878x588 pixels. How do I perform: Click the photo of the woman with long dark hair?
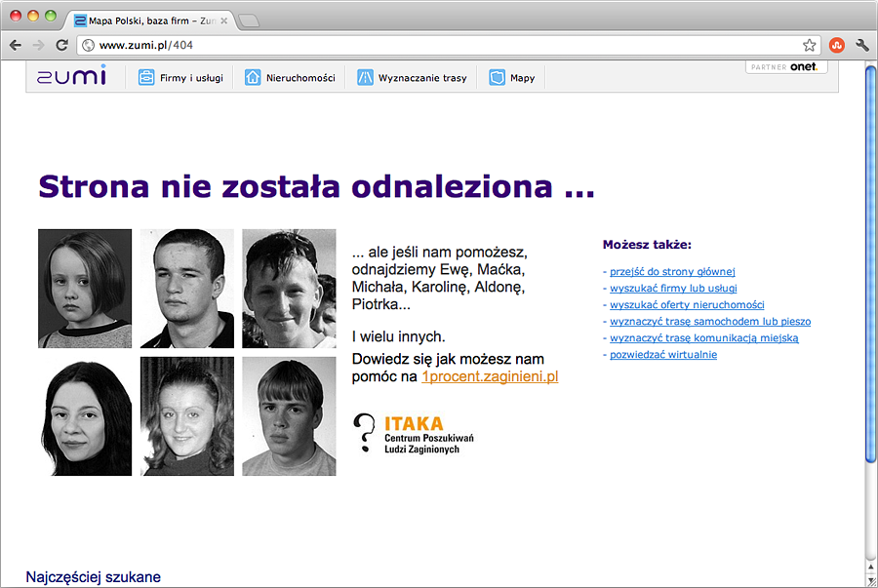tap(85, 416)
